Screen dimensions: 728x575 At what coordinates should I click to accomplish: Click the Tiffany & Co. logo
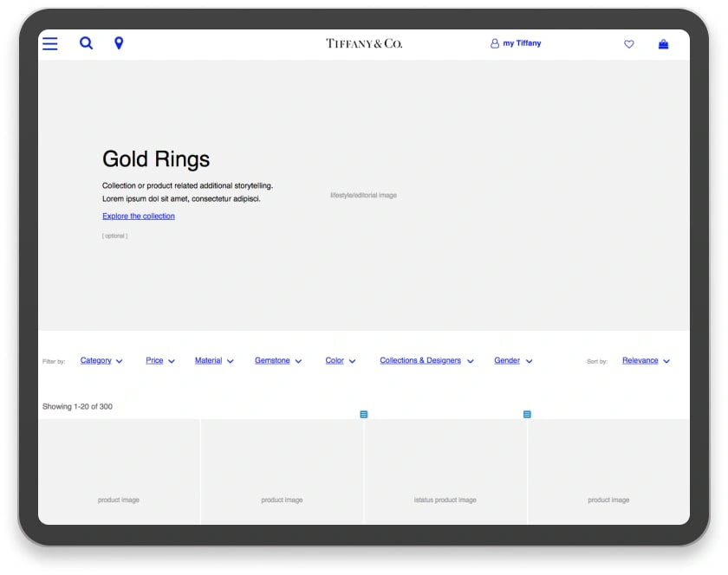point(364,43)
